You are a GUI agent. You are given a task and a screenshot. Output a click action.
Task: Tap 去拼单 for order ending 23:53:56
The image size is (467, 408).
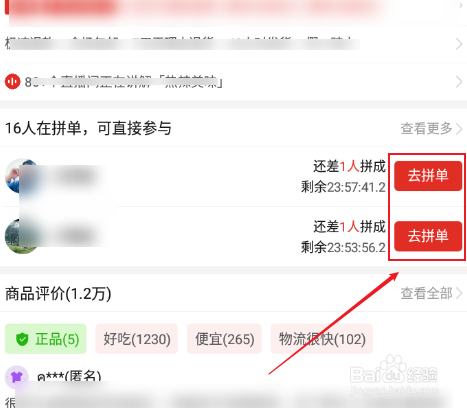428,236
